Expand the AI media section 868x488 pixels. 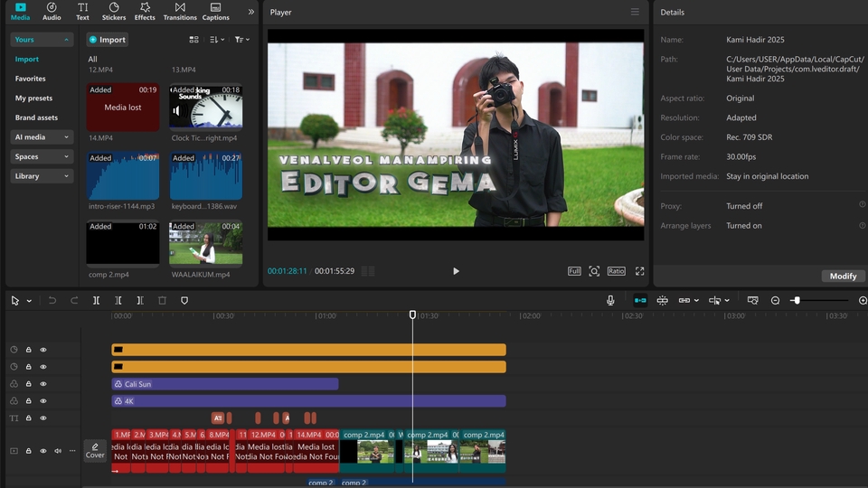coord(42,137)
